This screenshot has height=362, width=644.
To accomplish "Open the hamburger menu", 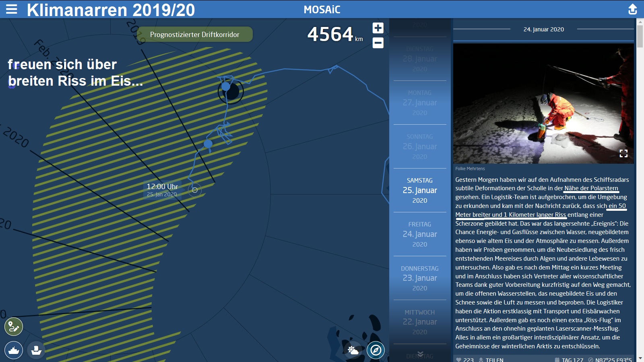I will click(x=12, y=9).
